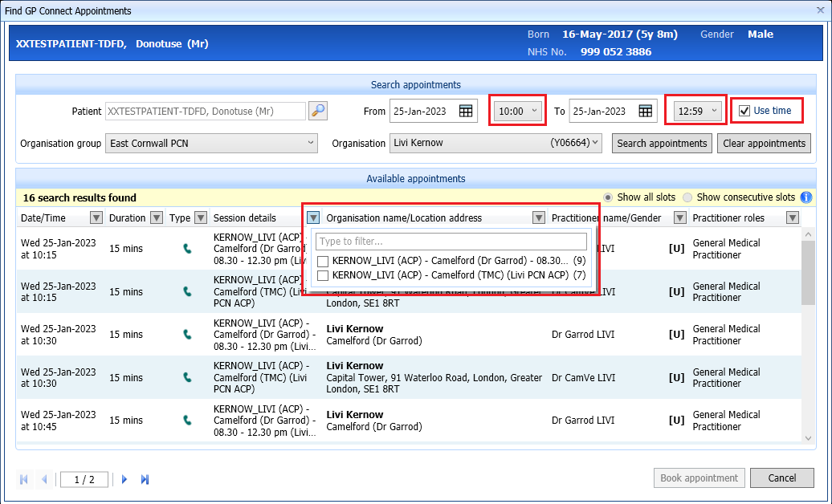This screenshot has height=504, width=832.
Task: Select the Wed 25-Jan-2023 at 10:45 appointment
Action: pos(409,421)
